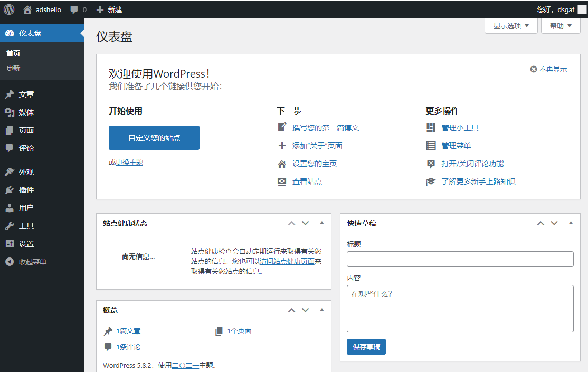Open the 管理菜单 link
Viewport: 588px width, 372px height.
pos(456,146)
